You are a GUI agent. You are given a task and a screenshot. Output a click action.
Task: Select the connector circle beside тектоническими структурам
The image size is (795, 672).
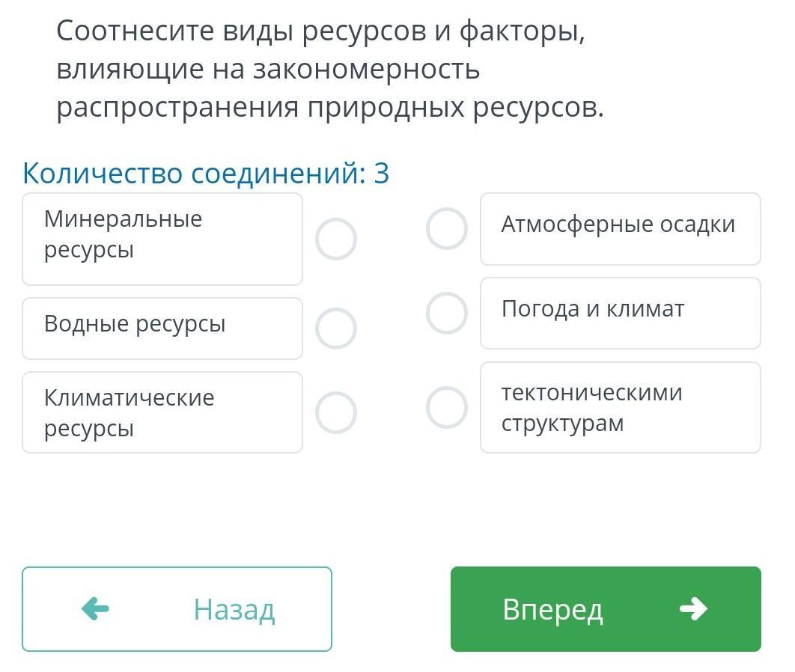coord(447,407)
